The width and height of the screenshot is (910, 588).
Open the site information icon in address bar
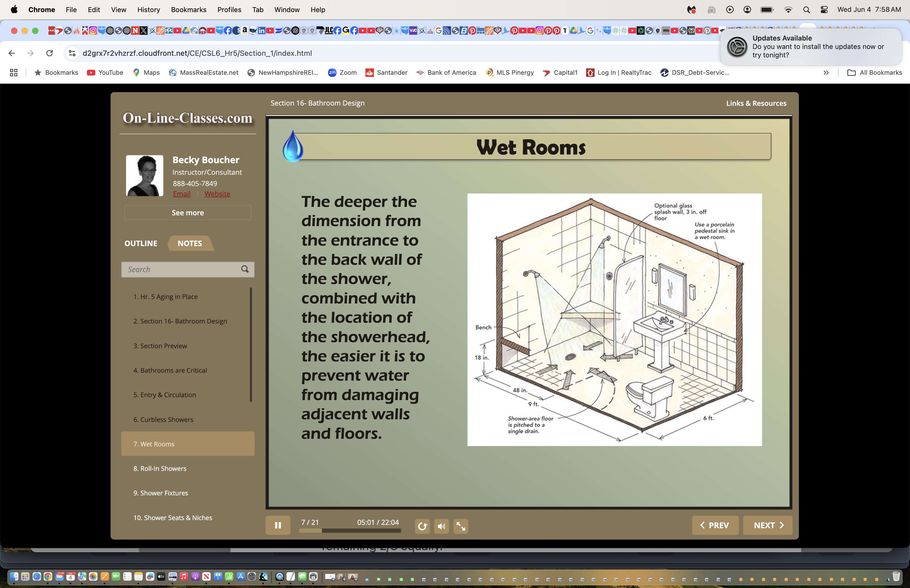pos(72,53)
